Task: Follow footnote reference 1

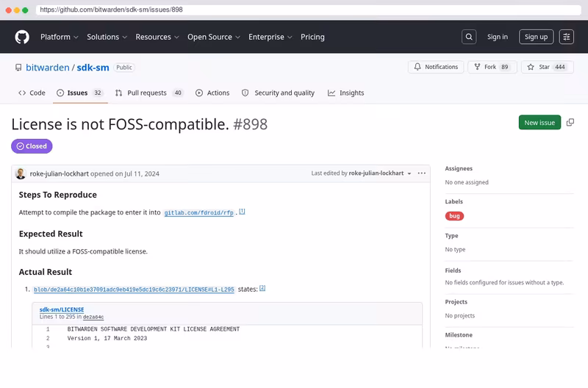Action: (242, 212)
